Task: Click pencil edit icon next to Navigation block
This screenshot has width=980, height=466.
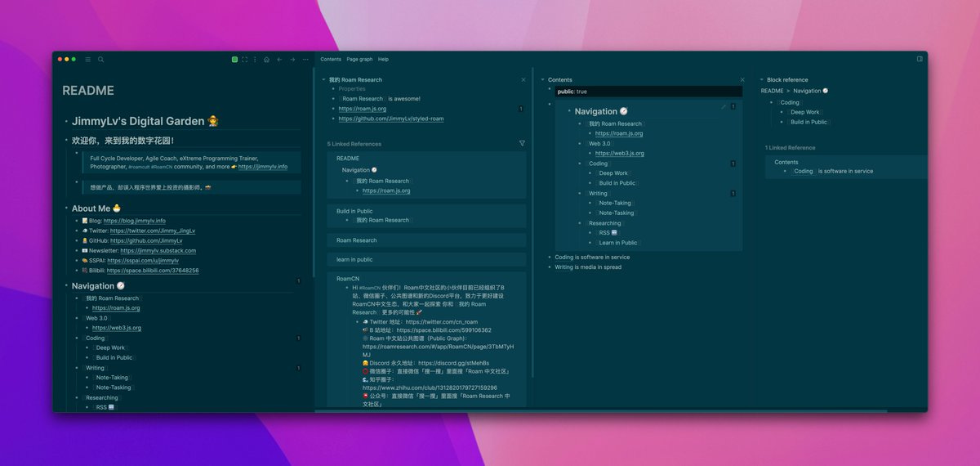Action: tap(724, 107)
